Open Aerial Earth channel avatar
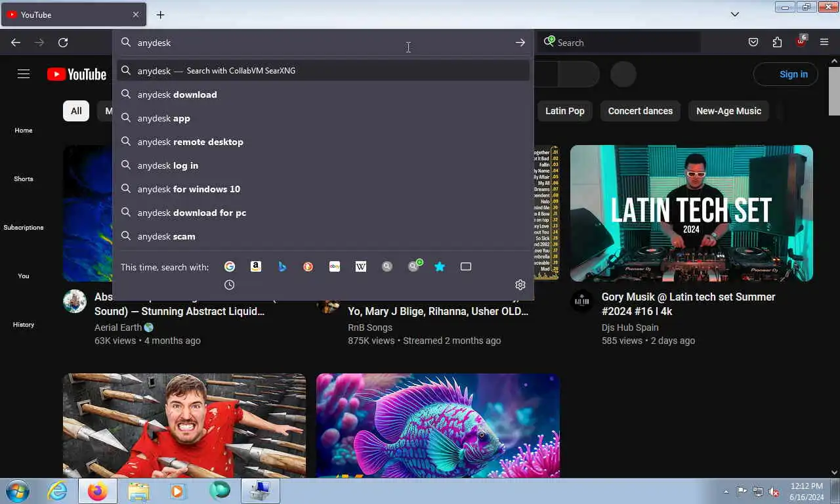The width and height of the screenshot is (840, 504). [75, 302]
